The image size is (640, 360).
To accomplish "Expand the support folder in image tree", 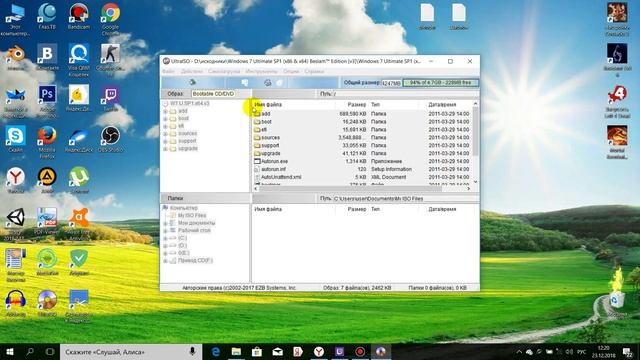I will tap(165, 141).
